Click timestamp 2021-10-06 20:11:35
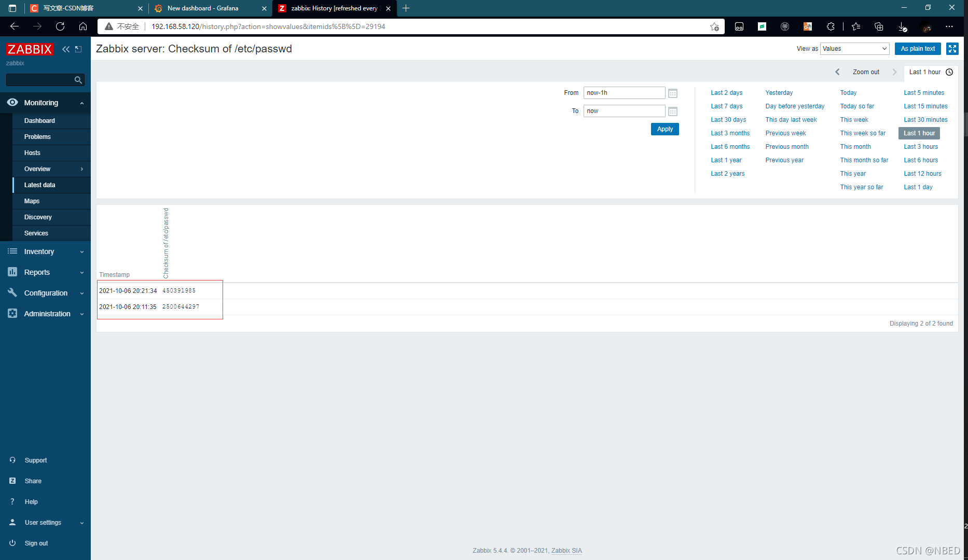968x560 pixels. [128, 307]
